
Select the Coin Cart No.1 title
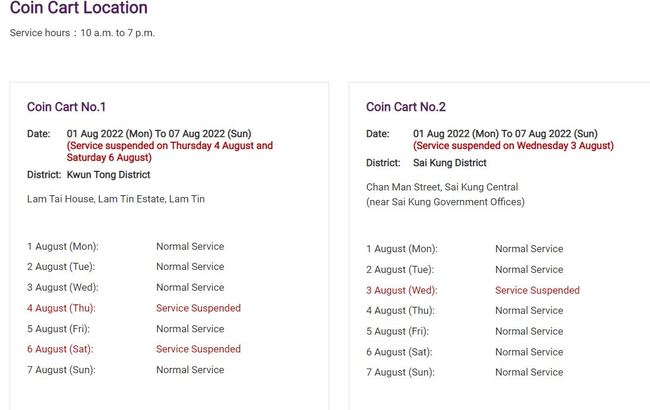(66, 107)
